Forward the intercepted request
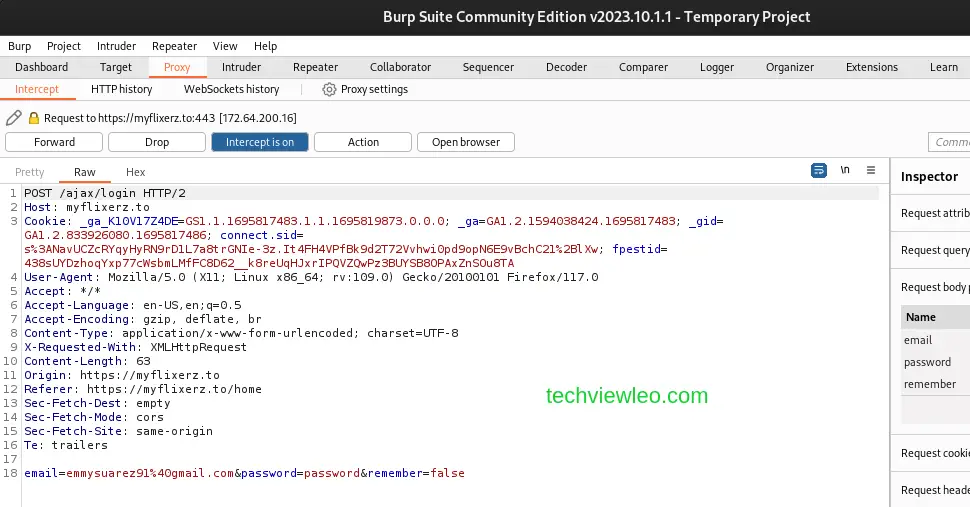 [x=54, y=142]
